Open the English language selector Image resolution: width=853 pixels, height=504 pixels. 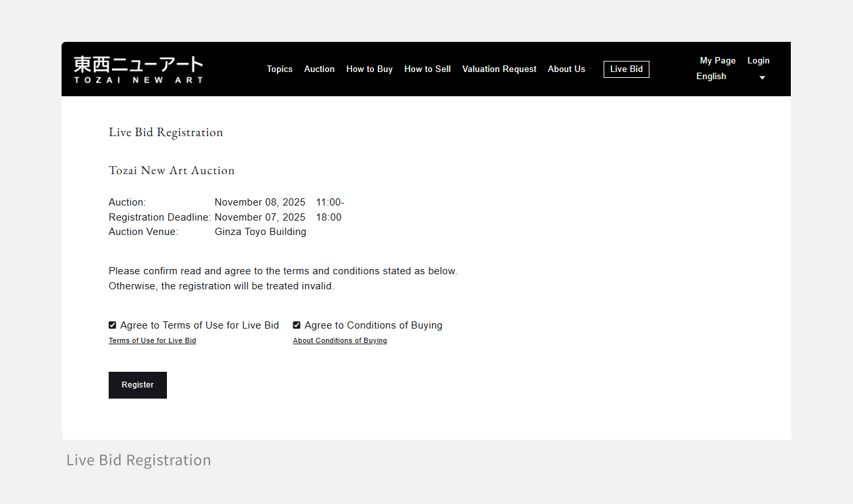712,77
